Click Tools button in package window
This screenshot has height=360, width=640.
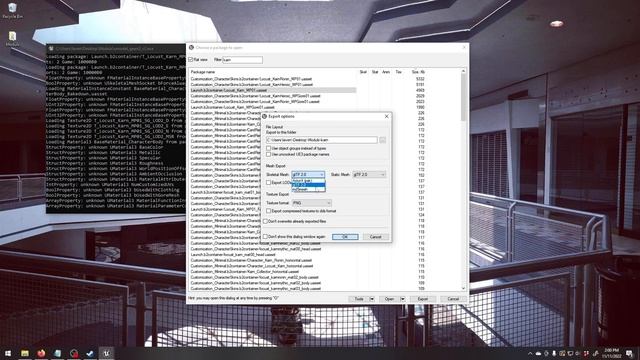point(359,299)
